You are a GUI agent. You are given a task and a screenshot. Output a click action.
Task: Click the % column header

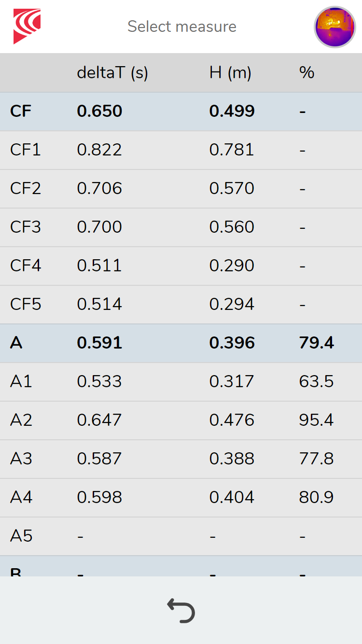(x=306, y=73)
